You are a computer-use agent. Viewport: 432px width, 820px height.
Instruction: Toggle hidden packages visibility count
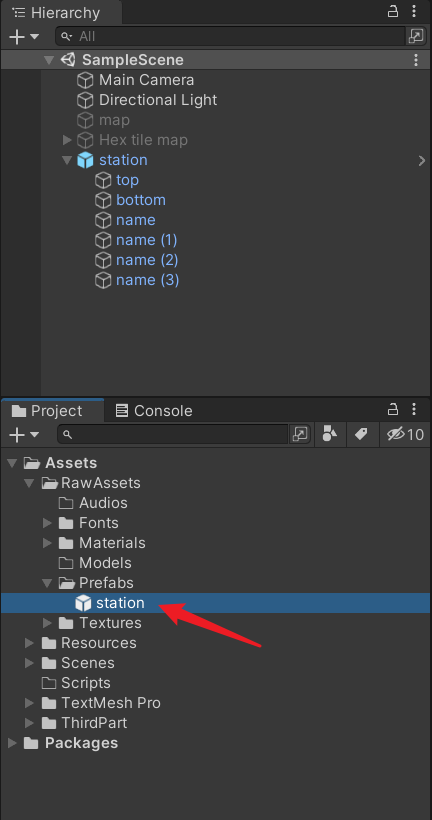405,434
